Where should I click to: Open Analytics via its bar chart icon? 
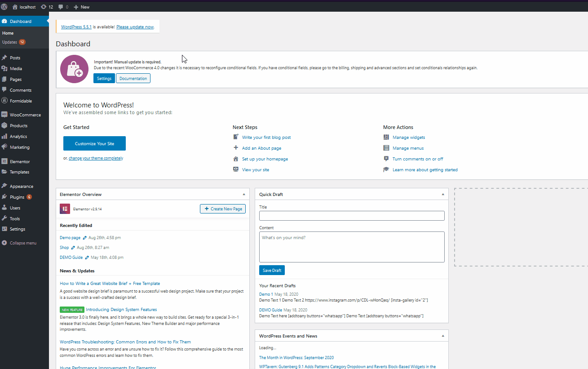pyautogui.click(x=4, y=136)
